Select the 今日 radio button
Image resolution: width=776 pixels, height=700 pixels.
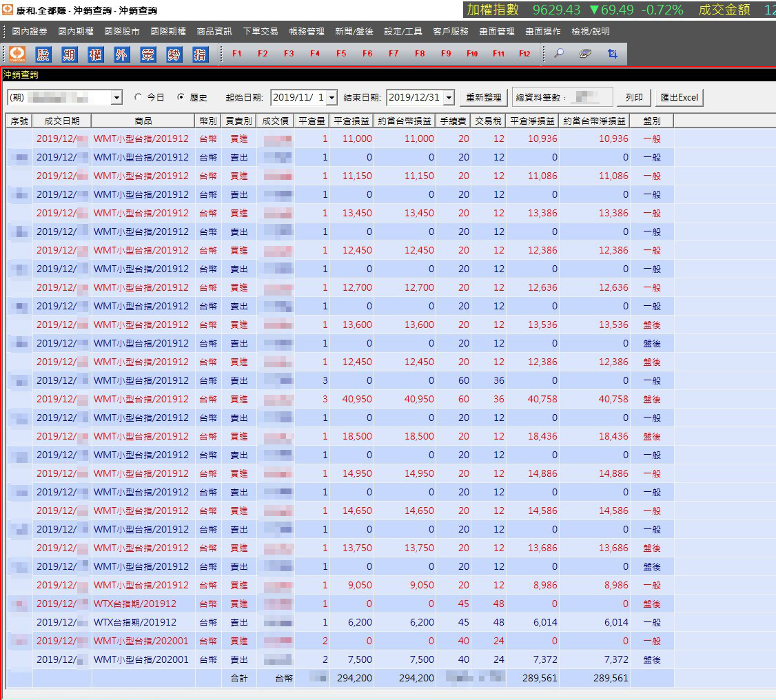[x=138, y=97]
